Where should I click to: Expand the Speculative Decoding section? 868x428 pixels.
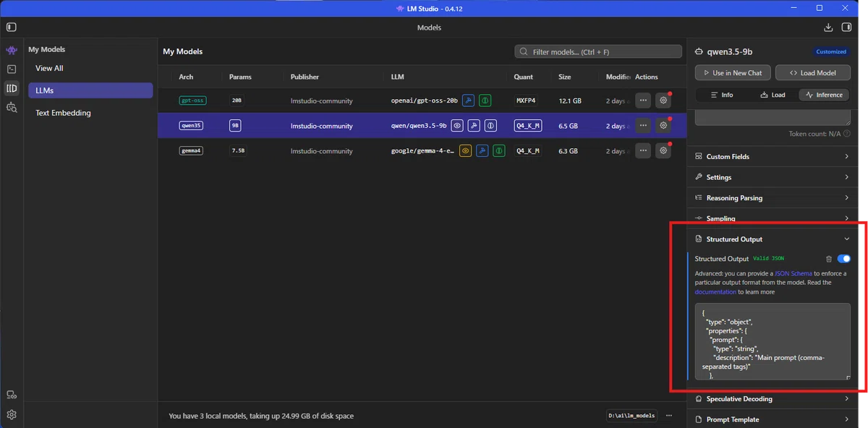click(771, 399)
